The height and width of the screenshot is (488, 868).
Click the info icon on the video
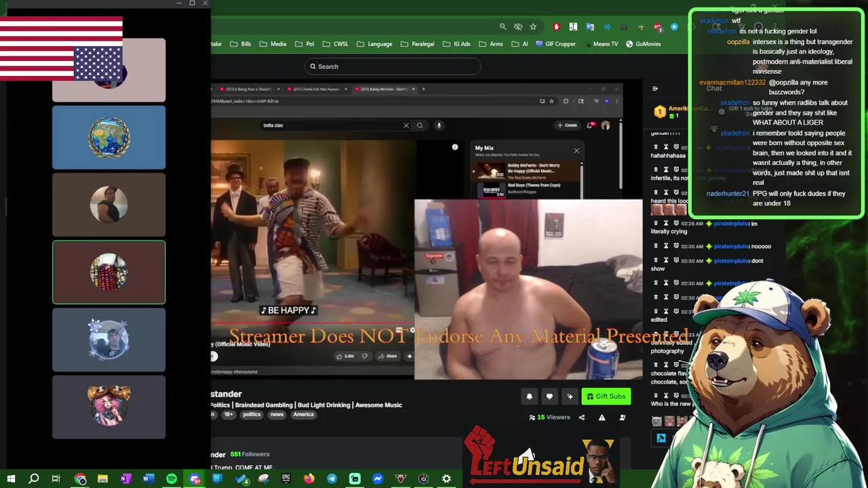point(455,147)
